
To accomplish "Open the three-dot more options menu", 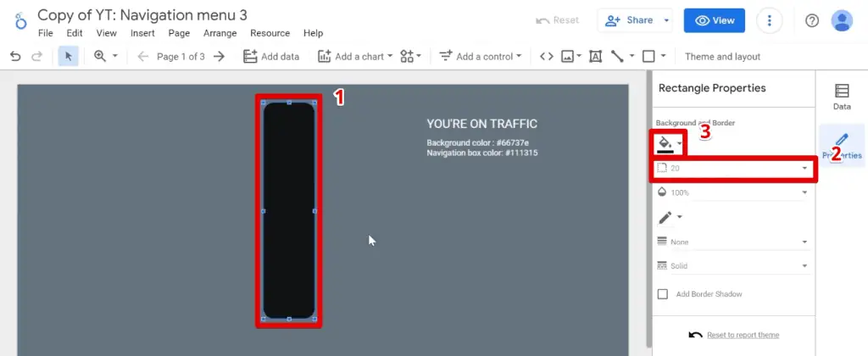I will [x=769, y=20].
